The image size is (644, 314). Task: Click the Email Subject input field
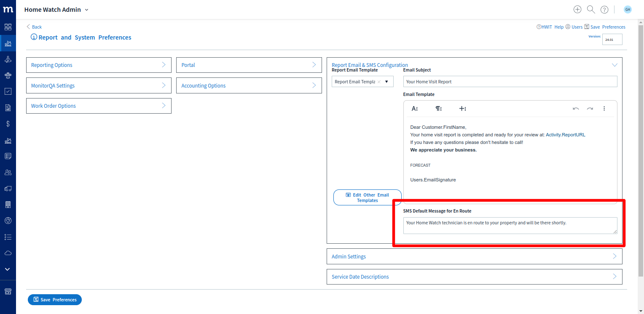[x=510, y=82]
